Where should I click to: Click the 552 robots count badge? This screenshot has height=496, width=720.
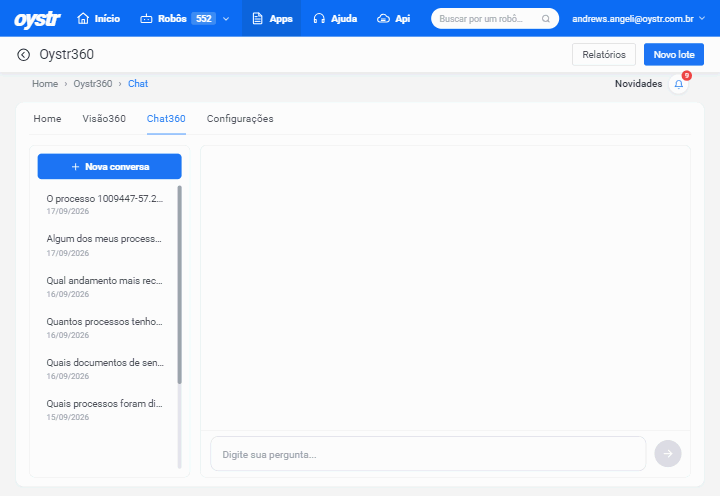[203, 18]
